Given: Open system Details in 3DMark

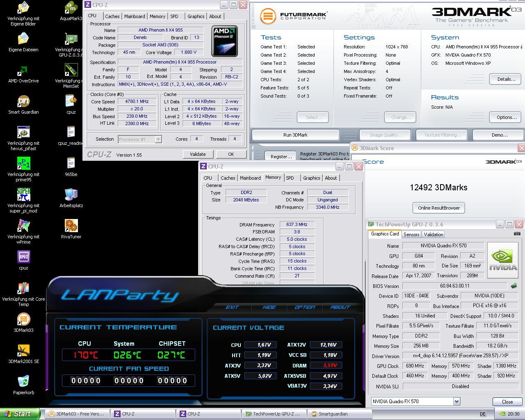Looking at the screenshot, I should point(506,79).
